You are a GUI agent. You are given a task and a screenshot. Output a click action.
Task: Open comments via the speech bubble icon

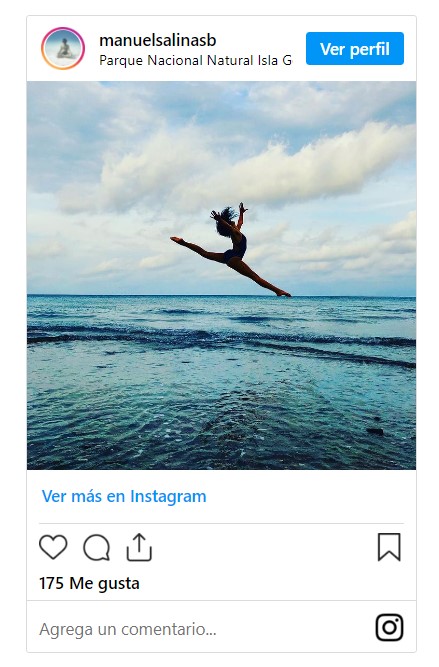97,547
